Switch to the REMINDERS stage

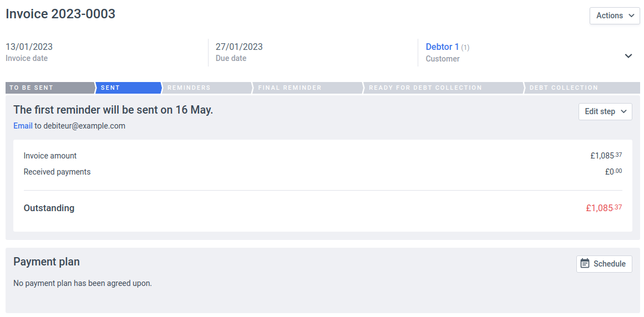pyautogui.click(x=206, y=88)
